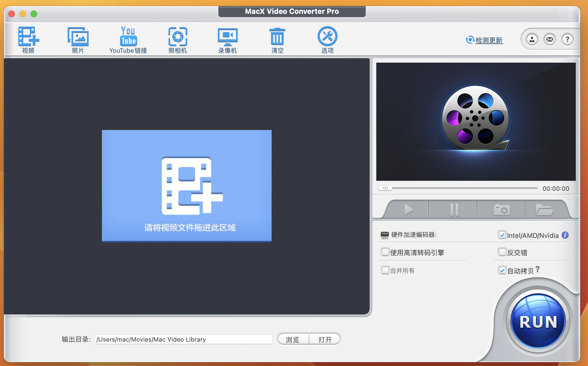
Task: Click the Add Video (视频) toolbar icon
Action: pyautogui.click(x=28, y=37)
